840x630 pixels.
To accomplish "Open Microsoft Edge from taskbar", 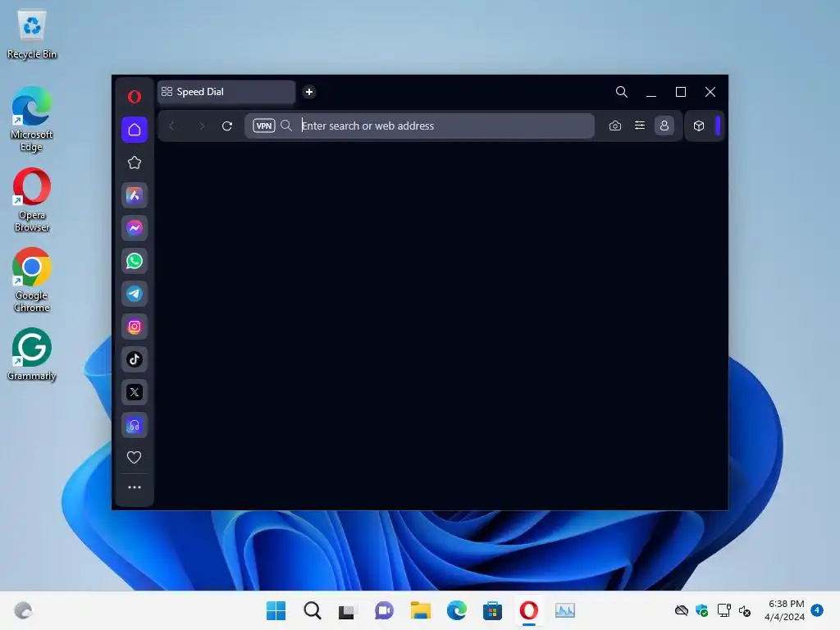I will (456, 610).
